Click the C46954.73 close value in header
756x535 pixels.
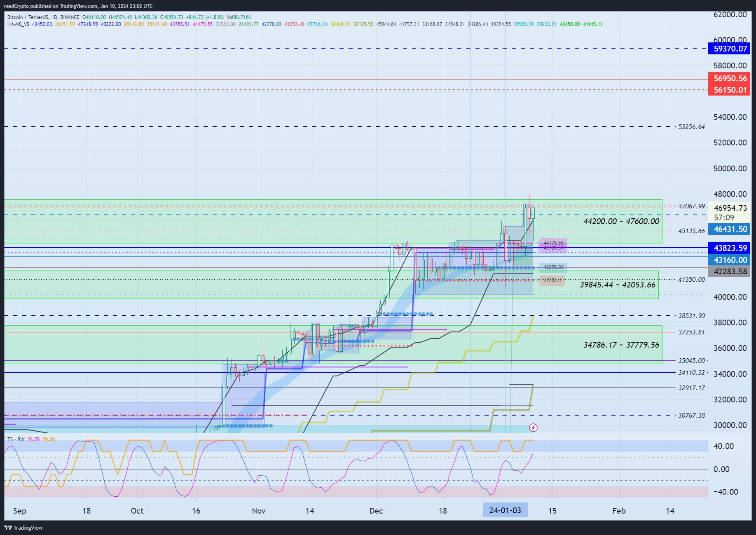pos(171,17)
